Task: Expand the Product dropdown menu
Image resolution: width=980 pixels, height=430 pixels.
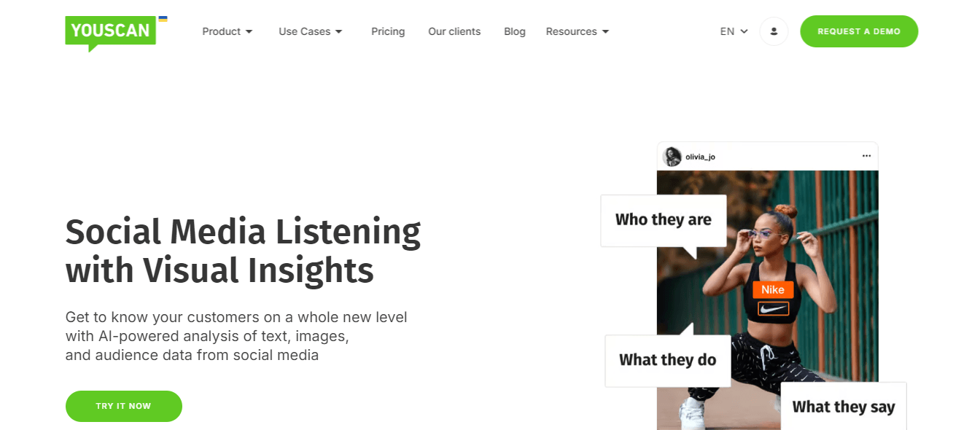Action: tap(227, 31)
